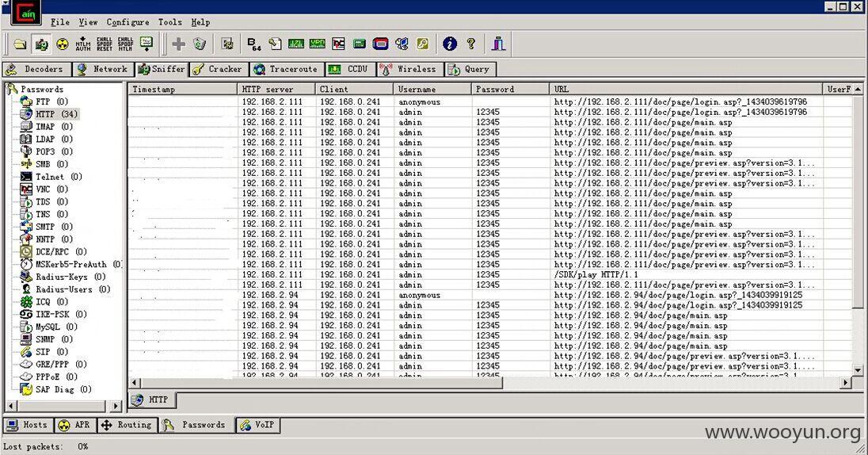Click the table's horizontal scrollbar right arrow

[846, 382]
